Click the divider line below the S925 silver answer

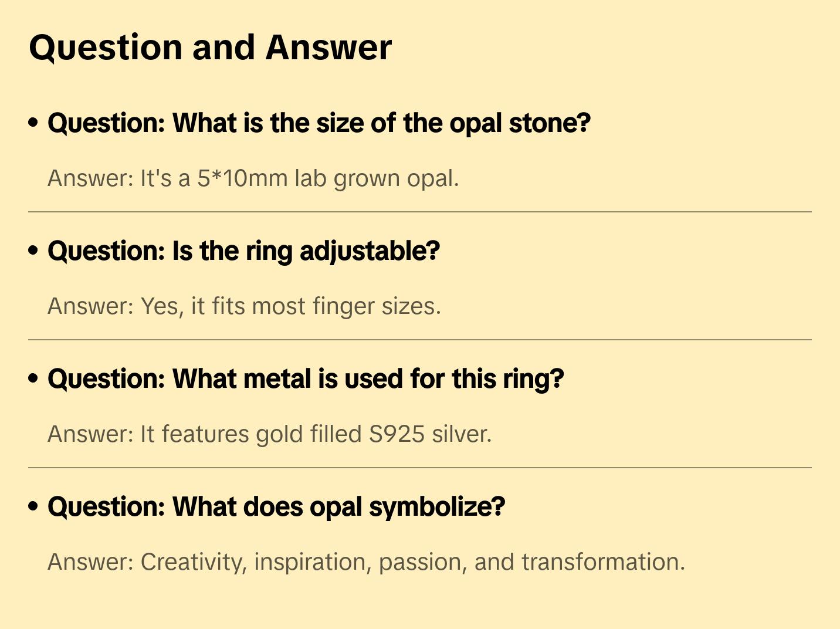coord(419,468)
